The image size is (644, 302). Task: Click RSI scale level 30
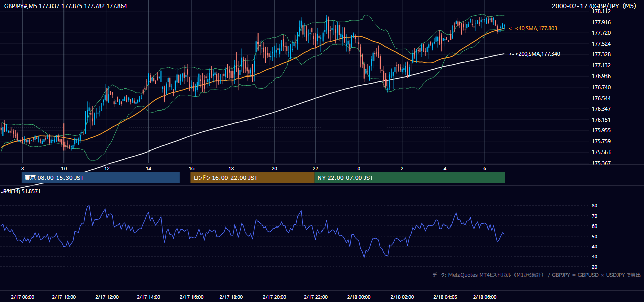pos(594,257)
